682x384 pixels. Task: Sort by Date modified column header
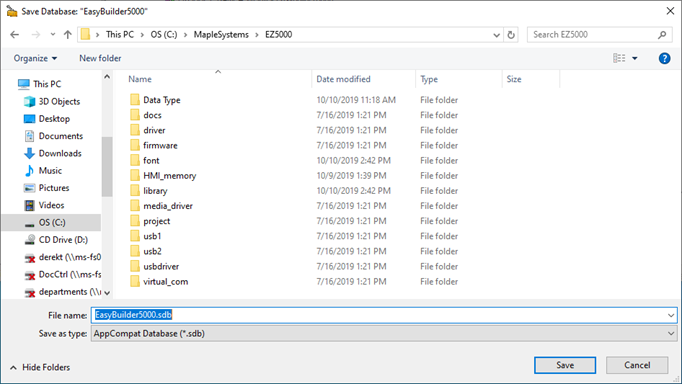point(343,79)
